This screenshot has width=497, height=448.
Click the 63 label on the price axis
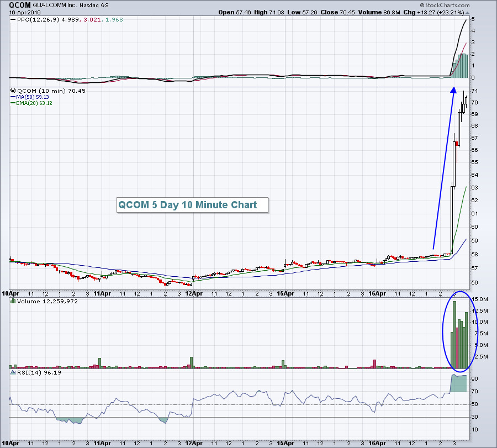[474, 187]
